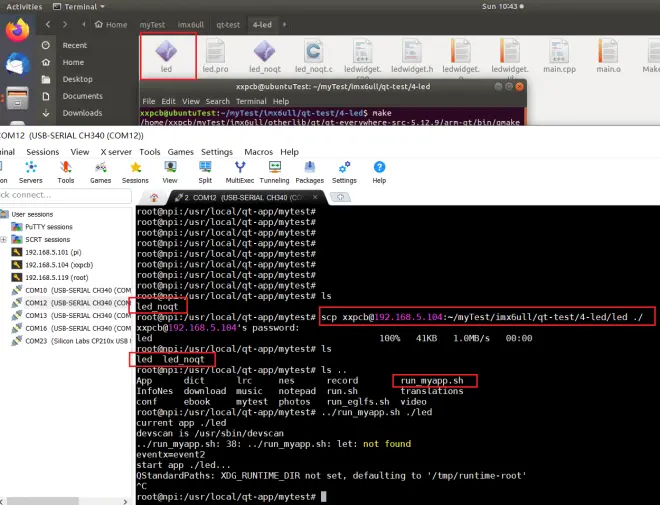This screenshot has height=505, width=660.
Task: Click the Split toolbar icon
Action: tap(205, 173)
